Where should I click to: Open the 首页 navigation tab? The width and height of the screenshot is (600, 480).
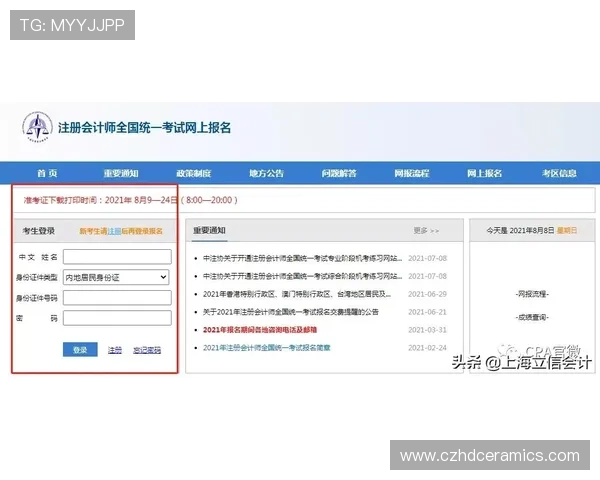(x=47, y=173)
